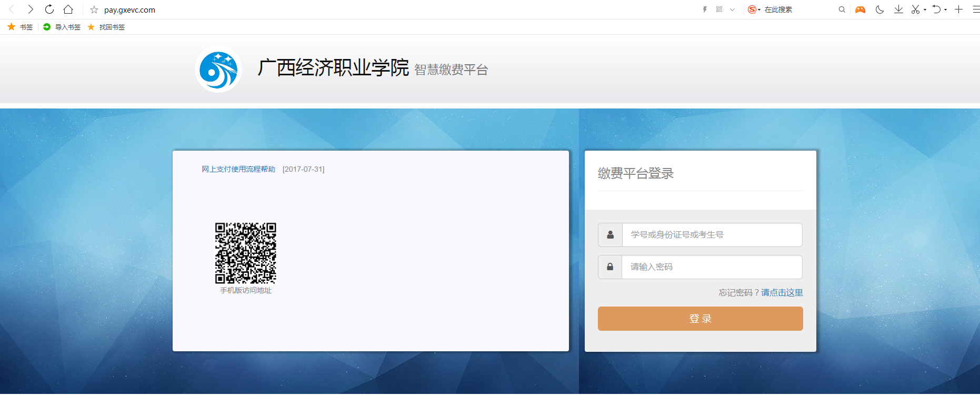Expand the address bar dropdown chevron
The height and width of the screenshot is (395, 980).
point(732,9)
